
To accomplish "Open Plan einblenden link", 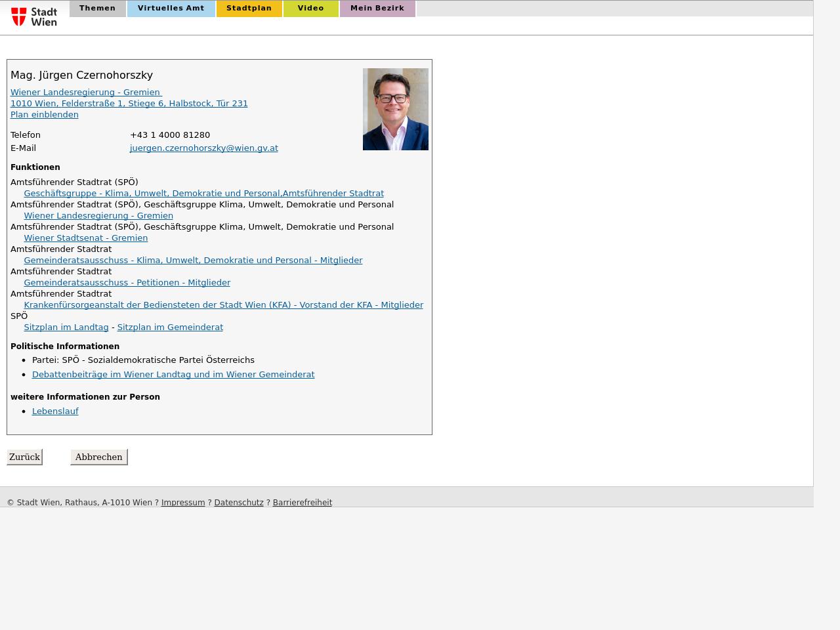I will point(44,115).
